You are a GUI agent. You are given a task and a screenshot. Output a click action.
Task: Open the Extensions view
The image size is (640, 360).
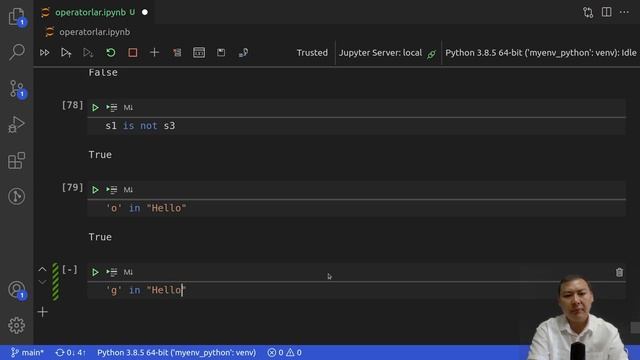click(x=16, y=160)
